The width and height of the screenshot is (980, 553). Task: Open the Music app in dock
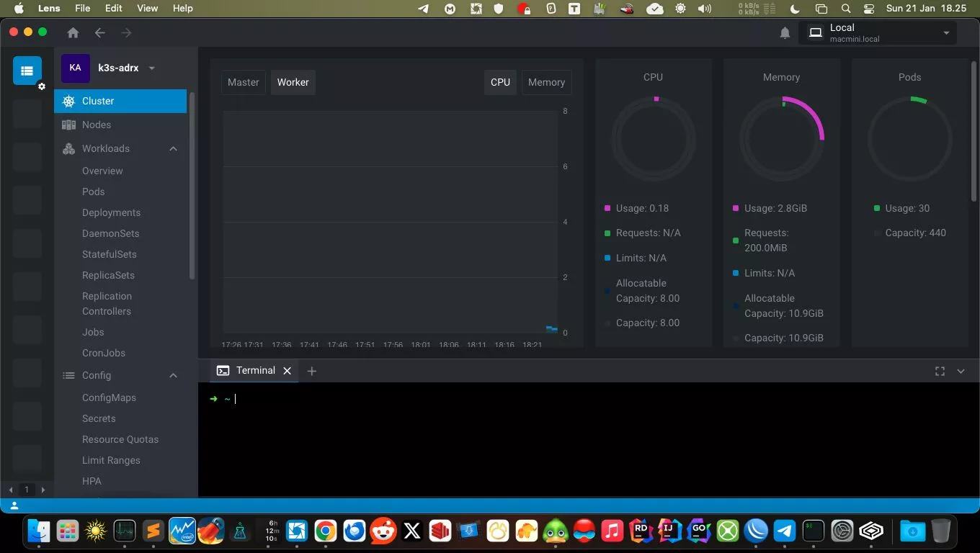[612, 531]
